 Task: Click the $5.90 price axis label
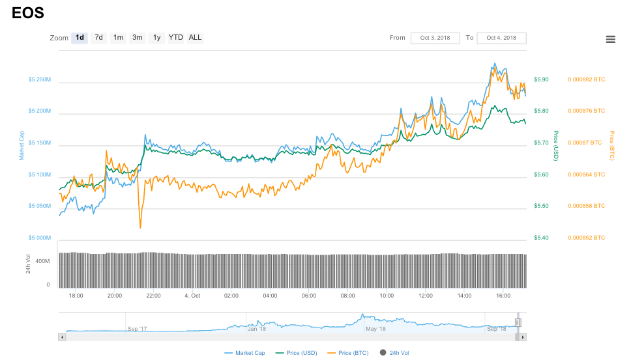pyautogui.click(x=541, y=79)
